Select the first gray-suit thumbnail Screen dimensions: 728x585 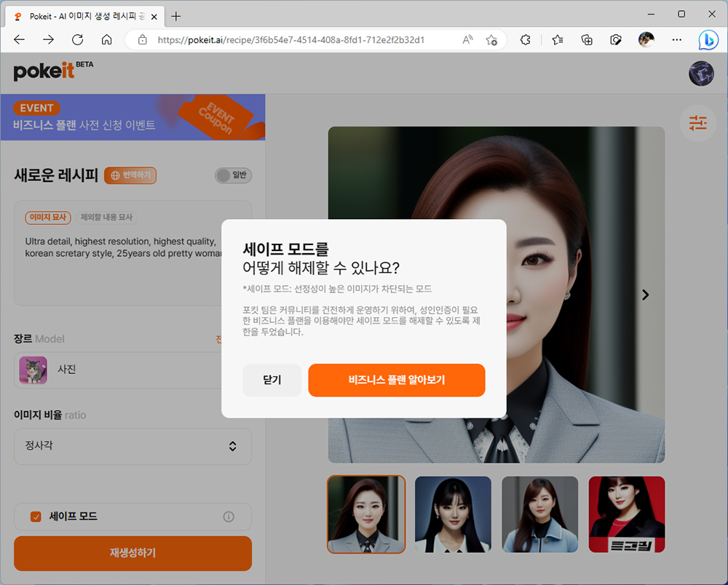366,514
